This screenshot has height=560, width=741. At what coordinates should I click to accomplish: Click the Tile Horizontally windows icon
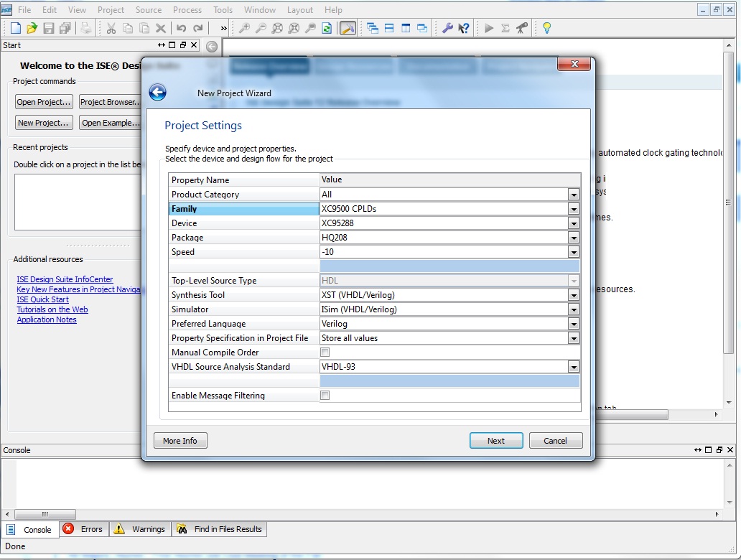pyautogui.click(x=389, y=28)
